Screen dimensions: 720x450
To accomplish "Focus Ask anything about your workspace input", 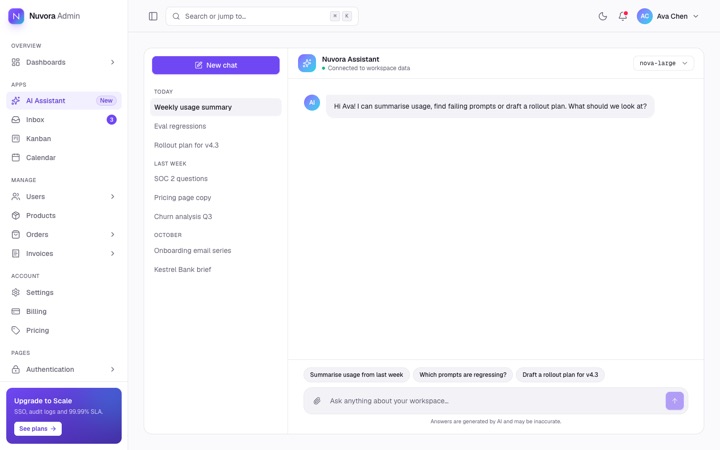I will [x=494, y=401].
